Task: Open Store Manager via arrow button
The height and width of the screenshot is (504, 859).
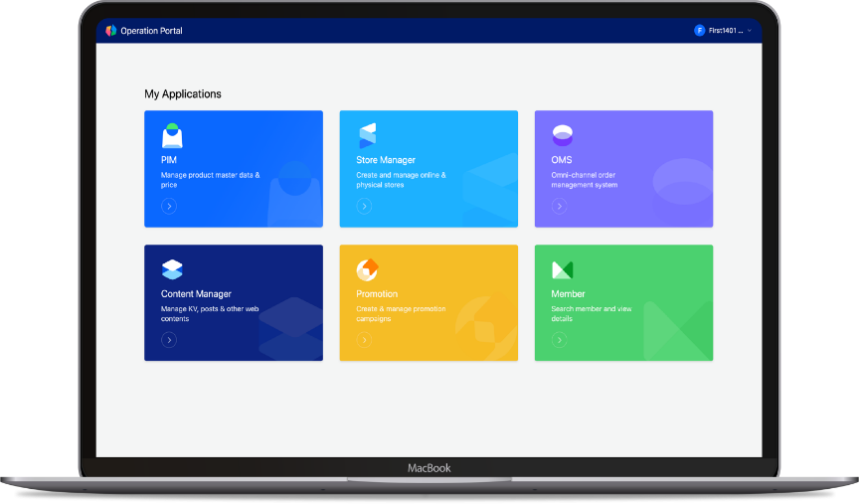Action: tap(364, 206)
